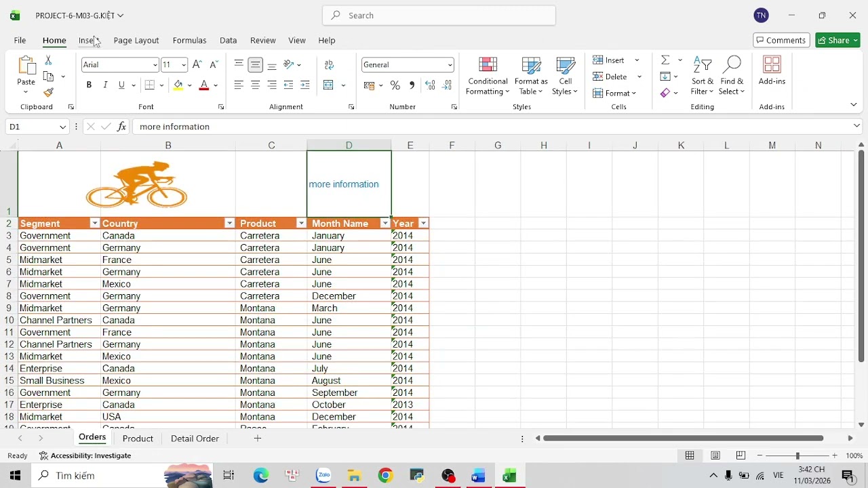Increase Decimal places
Viewport: 868px width, 488px height.
click(x=430, y=85)
